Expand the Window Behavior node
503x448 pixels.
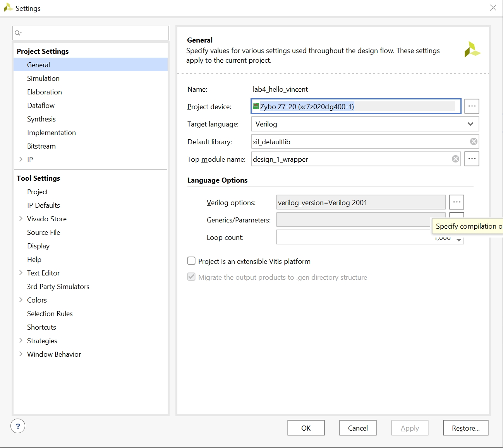coord(21,354)
